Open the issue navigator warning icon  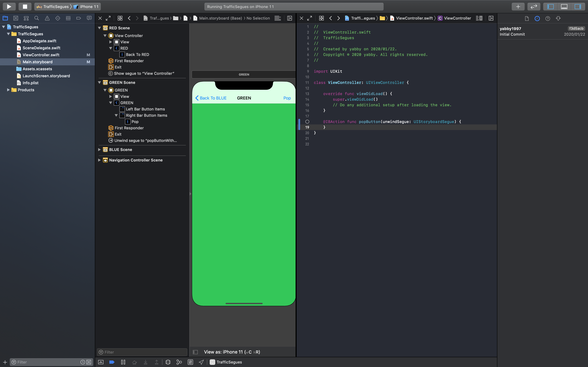click(x=47, y=18)
